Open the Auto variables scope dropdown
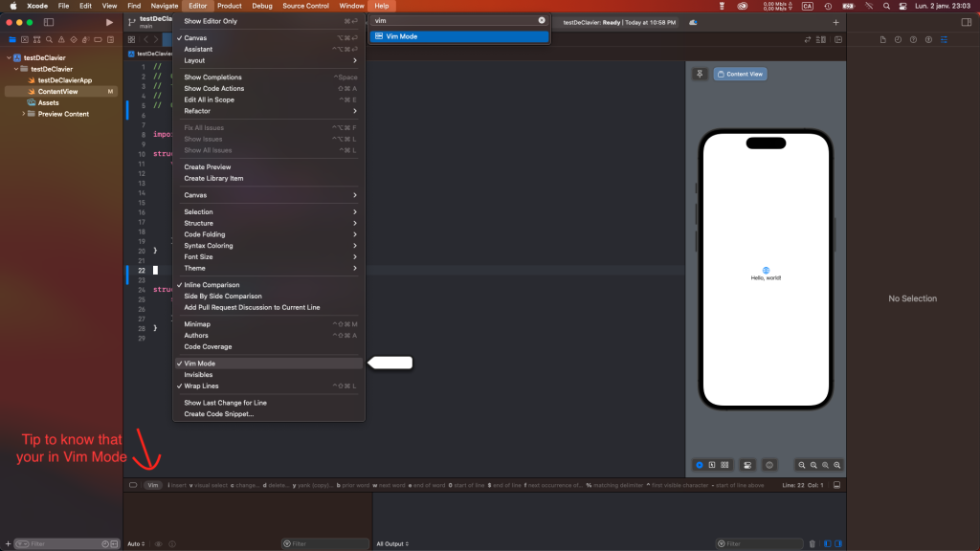Viewport: 980px width, 551px height. coord(136,544)
